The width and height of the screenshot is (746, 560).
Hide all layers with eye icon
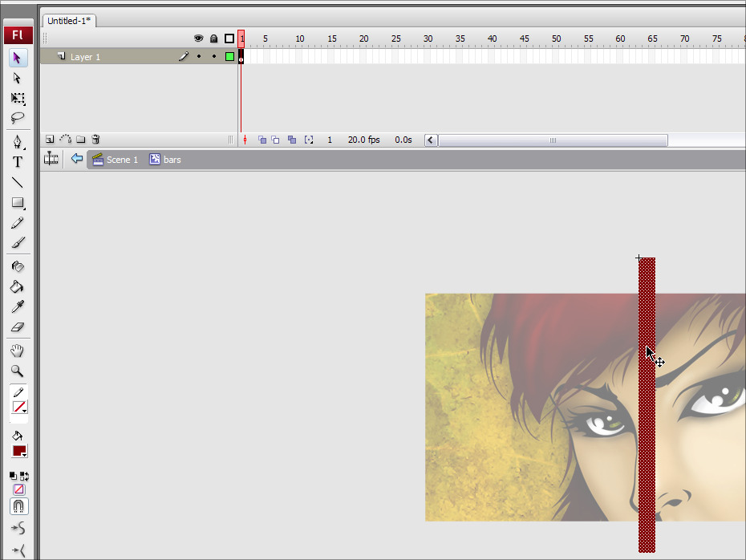198,39
